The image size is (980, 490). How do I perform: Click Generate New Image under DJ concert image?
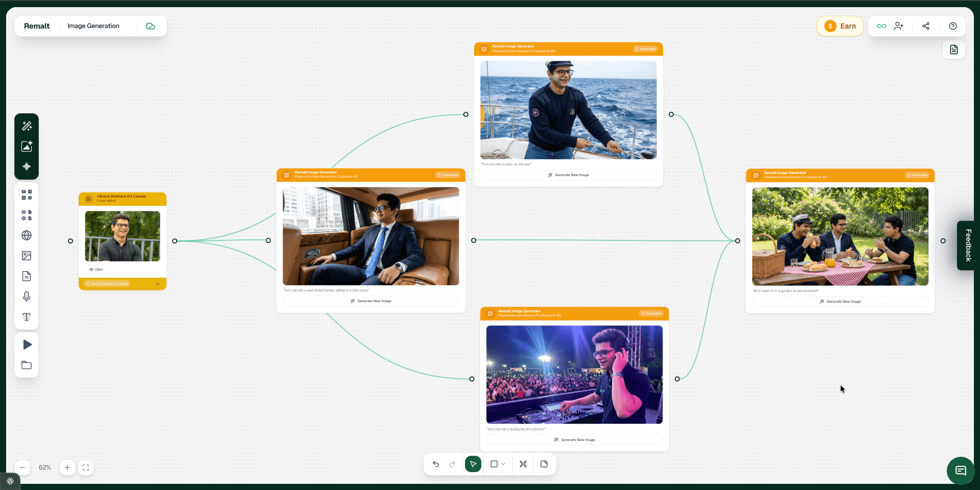(x=574, y=439)
